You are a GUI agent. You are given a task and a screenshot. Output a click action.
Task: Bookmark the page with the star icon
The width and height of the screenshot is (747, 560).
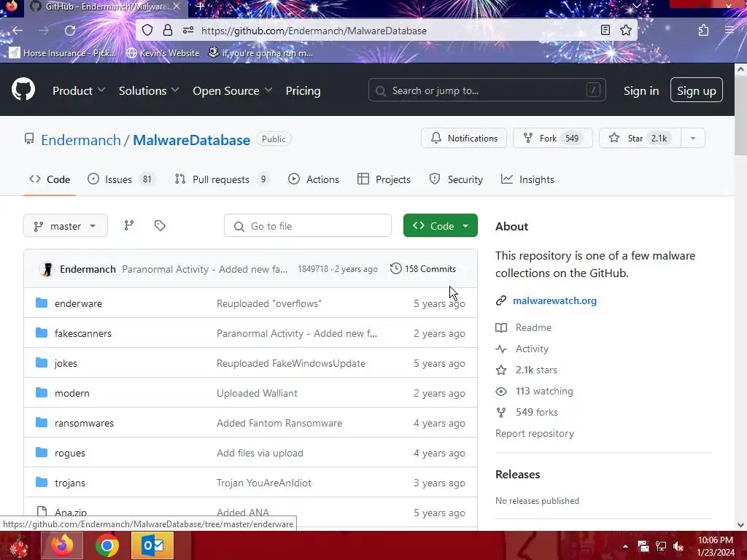pyautogui.click(x=626, y=31)
